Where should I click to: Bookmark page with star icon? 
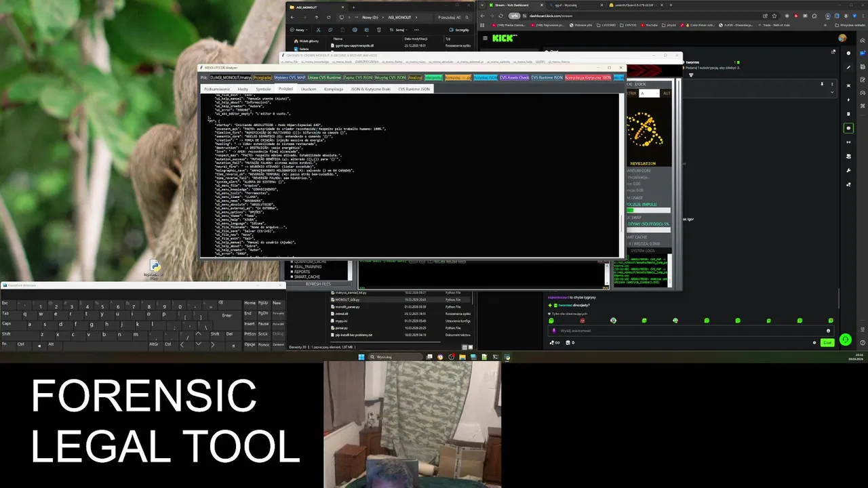pyautogui.click(x=774, y=16)
